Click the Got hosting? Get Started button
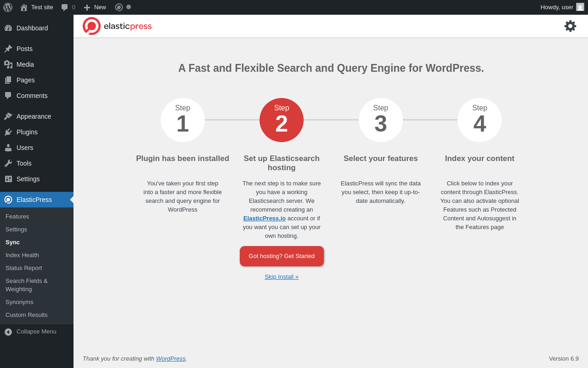Viewport: 588px width, 368px height. (x=282, y=256)
